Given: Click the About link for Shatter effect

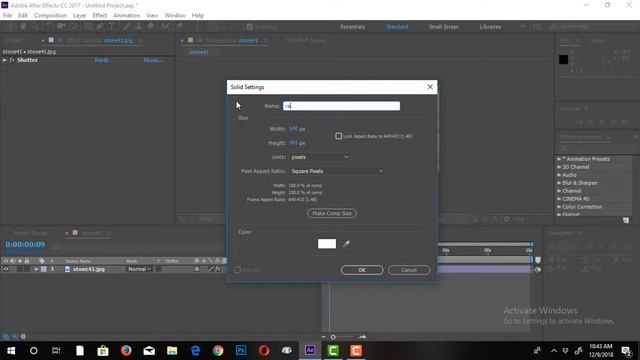Looking at the screenshot, I should 152,60.
